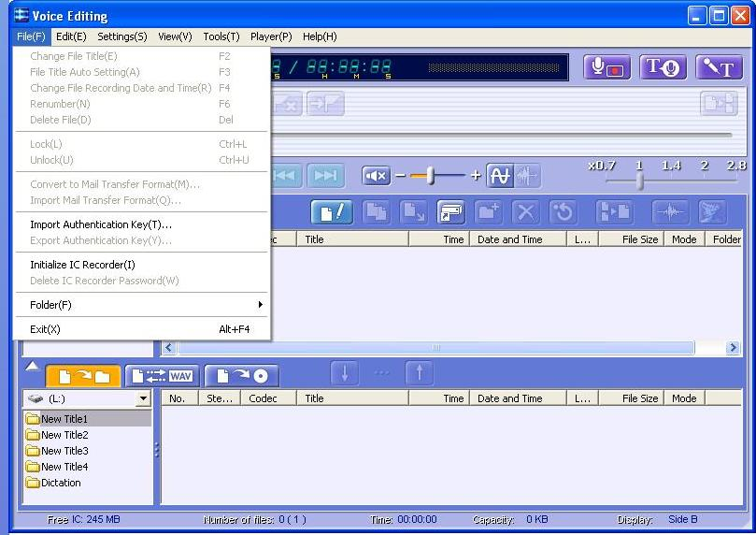Sort lower list by Mode column

coord(684,398)
